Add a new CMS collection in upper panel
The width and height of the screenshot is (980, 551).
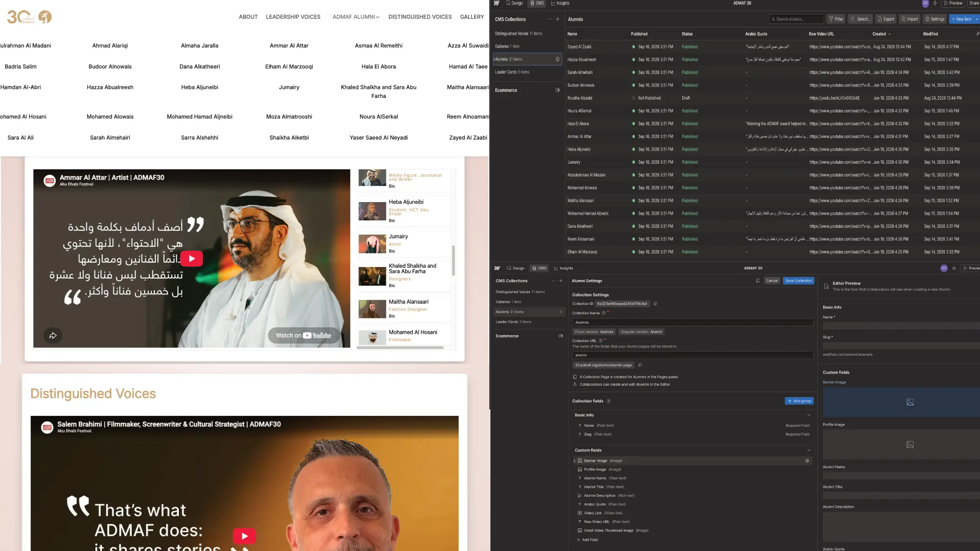click(557, 19)
